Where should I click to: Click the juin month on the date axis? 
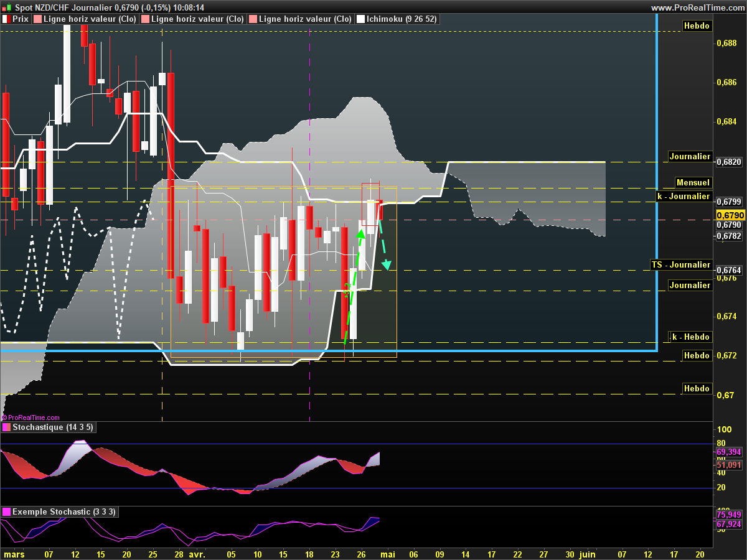tap(588, 554)
